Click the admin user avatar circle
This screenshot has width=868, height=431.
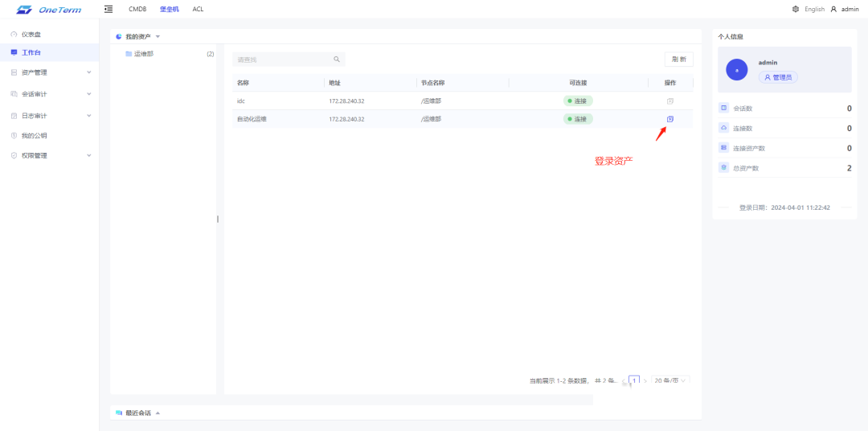(x=737, y=70)
